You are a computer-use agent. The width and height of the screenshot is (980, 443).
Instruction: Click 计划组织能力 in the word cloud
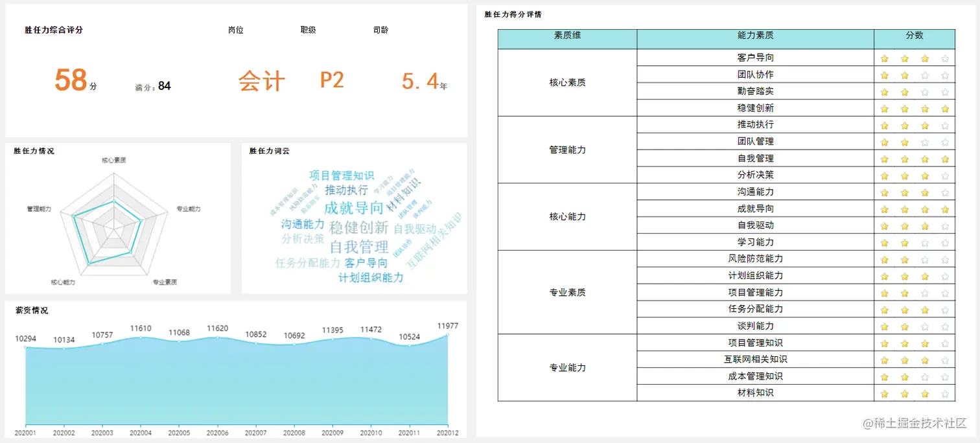[371, 277]
